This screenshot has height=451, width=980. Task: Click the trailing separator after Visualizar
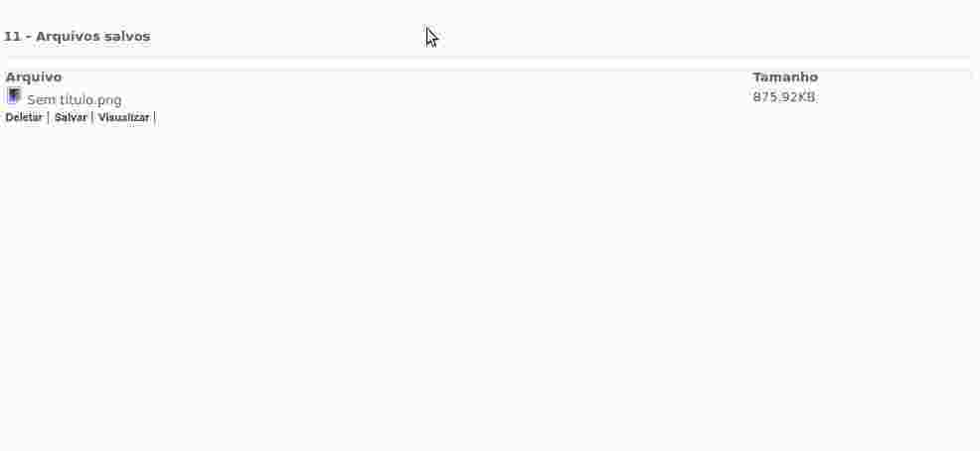point(154,117)
